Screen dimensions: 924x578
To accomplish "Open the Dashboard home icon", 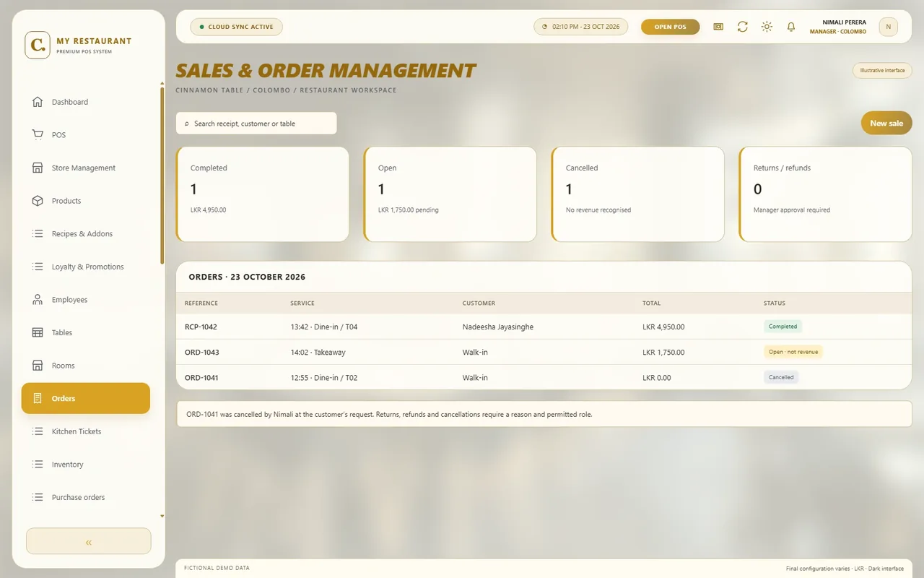I will coord(38,102).
